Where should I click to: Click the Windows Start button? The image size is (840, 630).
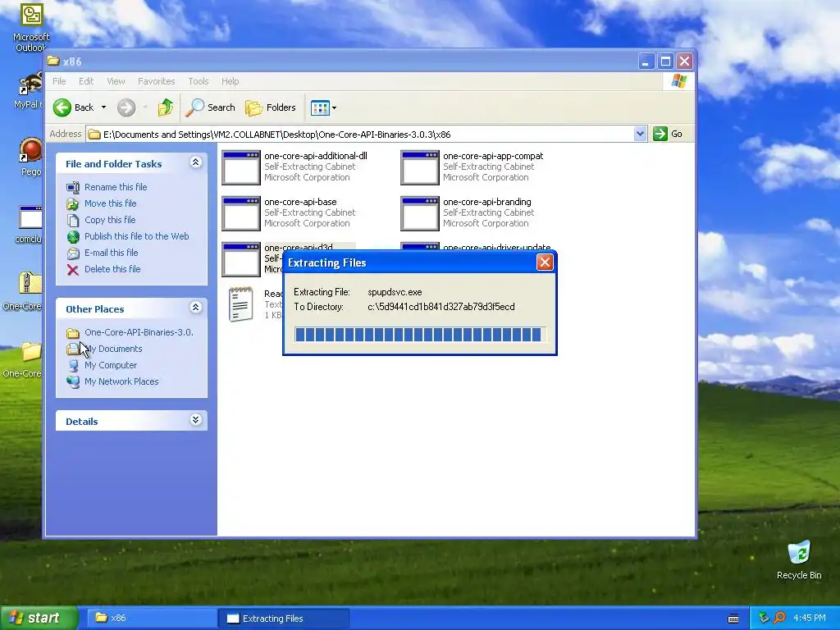click(x=39, y=619)
